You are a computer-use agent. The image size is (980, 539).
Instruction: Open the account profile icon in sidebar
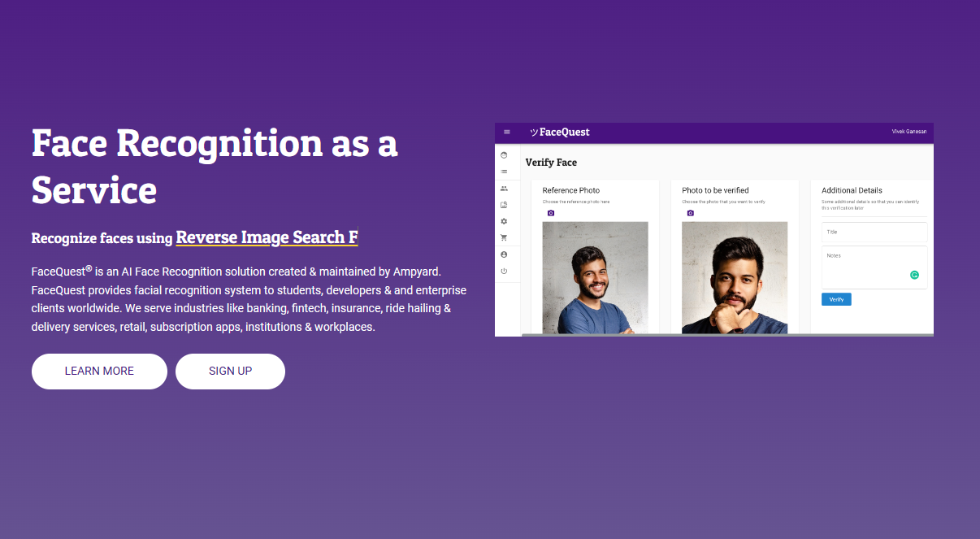[x=504, y=254]
